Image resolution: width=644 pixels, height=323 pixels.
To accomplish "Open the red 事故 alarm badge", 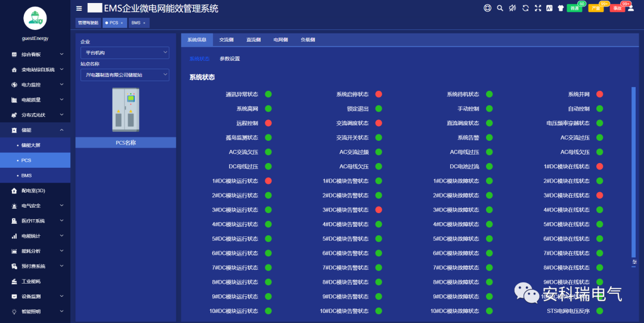I will click(617, 8).
